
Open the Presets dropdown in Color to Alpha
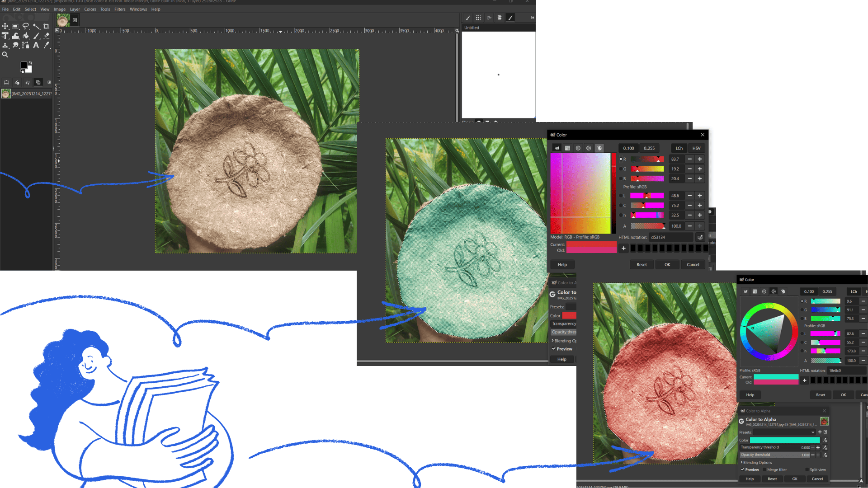pyautogui.click(x=784, y=432)
